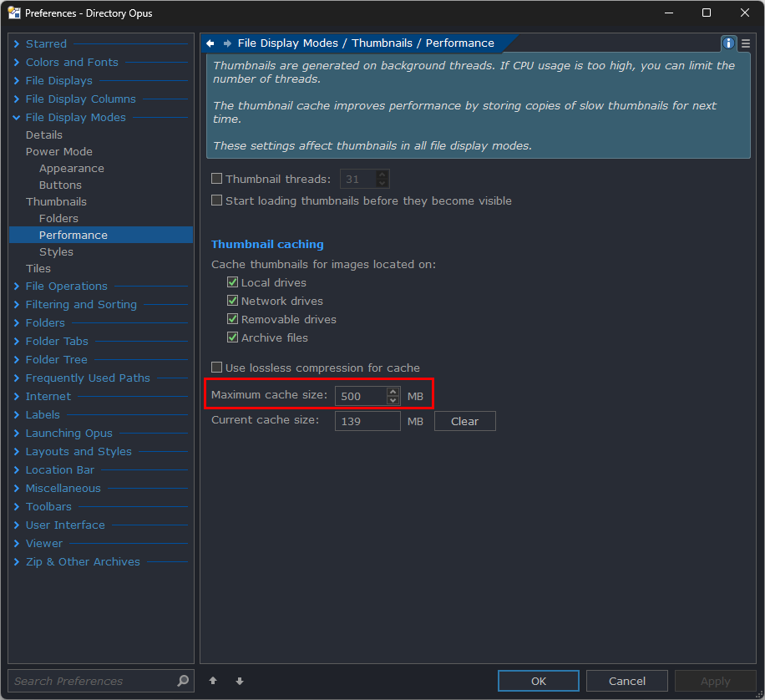Expand the Starred category
Screen dimensions: 765x700
[x=17, y=44]
